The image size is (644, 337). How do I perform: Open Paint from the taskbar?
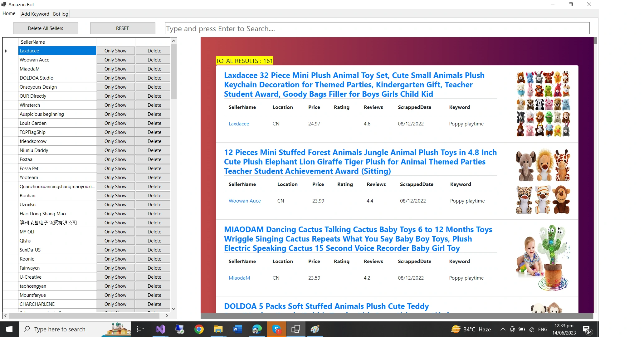tap(315, 329)
